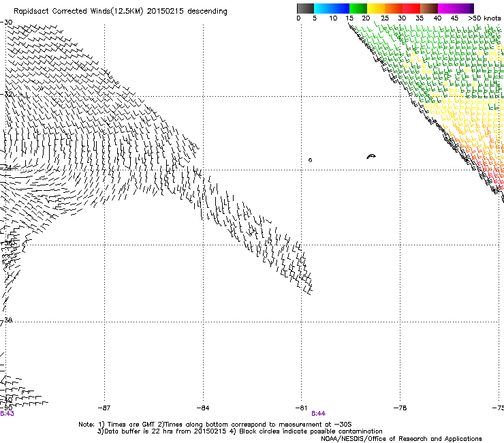
Task: Click the '>50 knots' legend label
Action: click(x=484, y=18)
